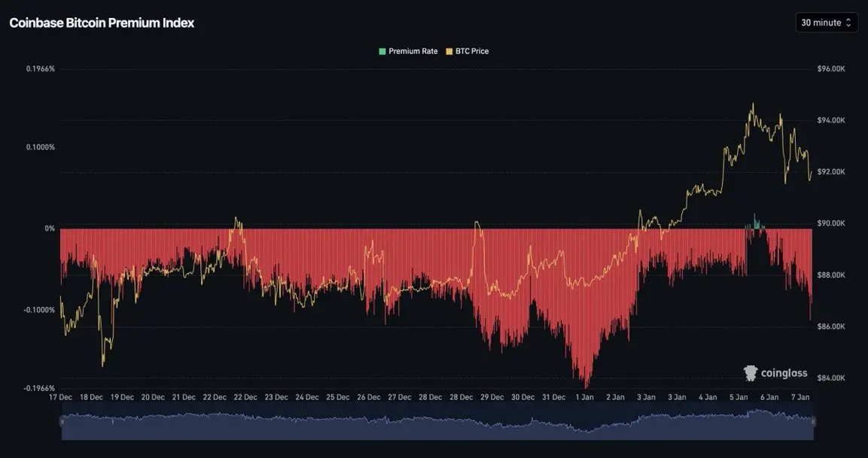
Task: Click the $90.00K right axis label
Action: tap(831, 223)
